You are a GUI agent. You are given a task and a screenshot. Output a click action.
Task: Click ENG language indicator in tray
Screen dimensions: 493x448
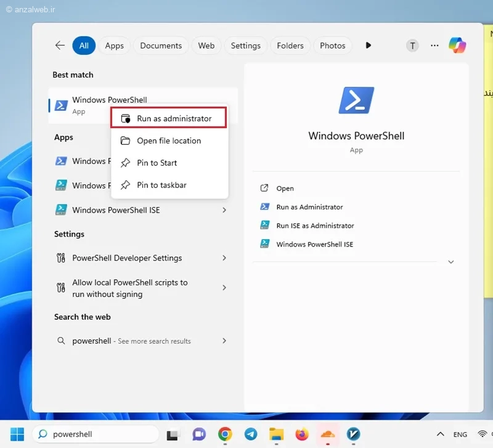[x=460, y=434]
